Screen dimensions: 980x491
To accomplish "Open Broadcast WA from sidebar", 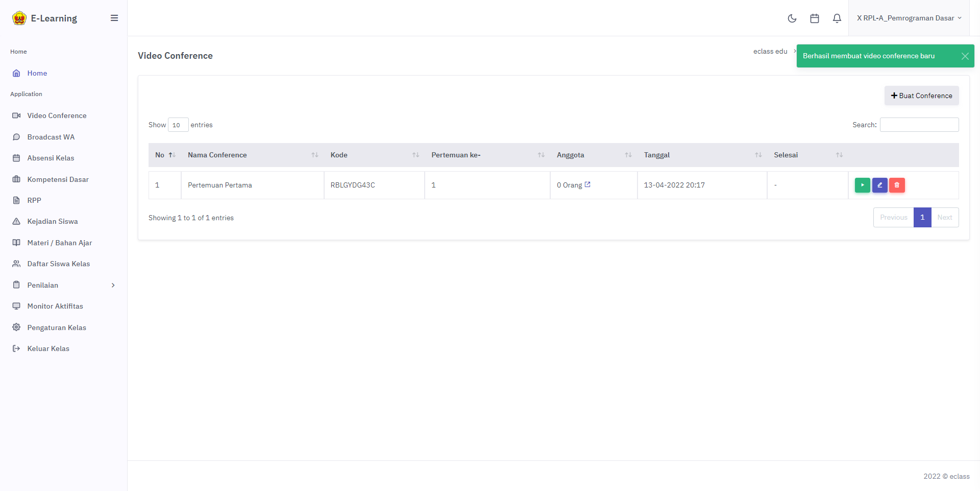I will click(51, 137).
